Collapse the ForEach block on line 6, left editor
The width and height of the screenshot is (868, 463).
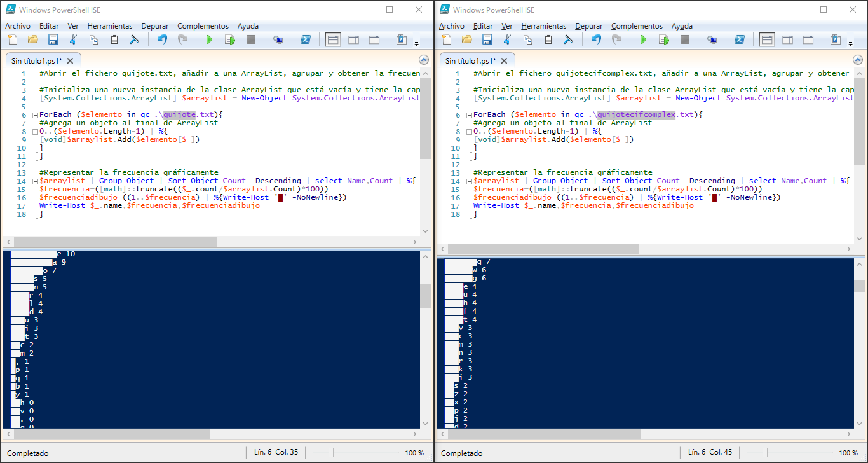click(x=34, y=114)
